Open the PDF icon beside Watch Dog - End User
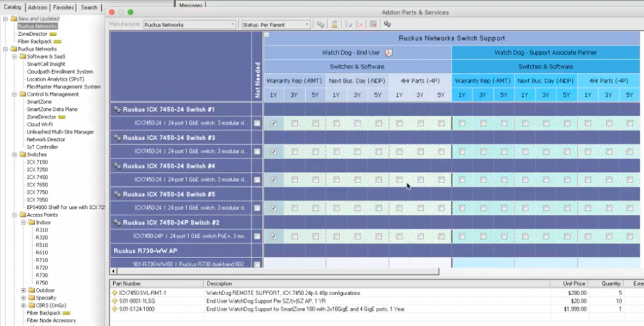 [x=389, y=53]
